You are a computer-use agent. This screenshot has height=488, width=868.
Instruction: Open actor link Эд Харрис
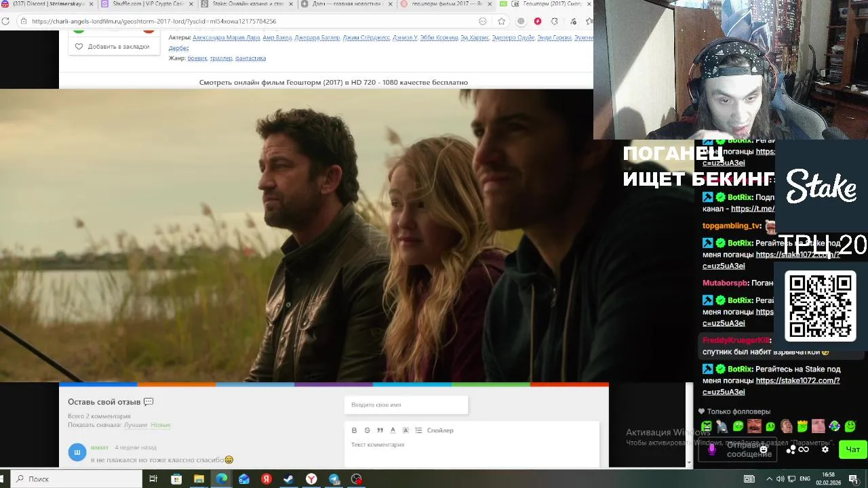tap(475, 37)
